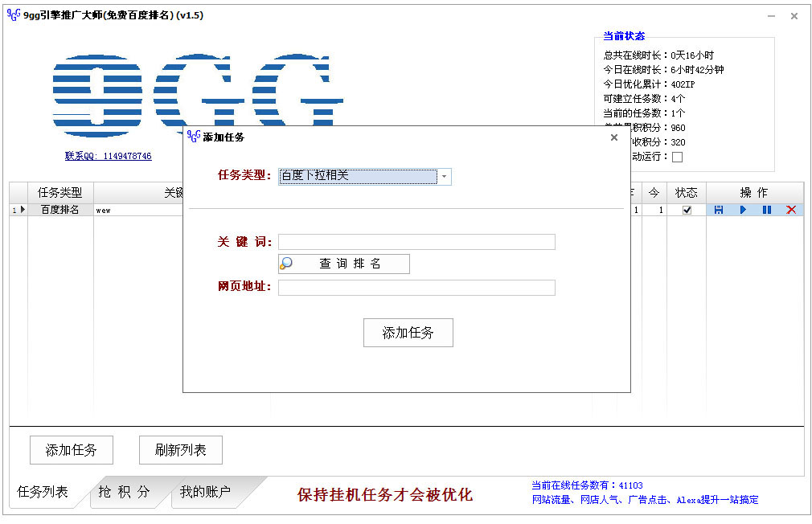The image size is (812, 524).
Task: Minimize the 9gg引擎推广大师 window
Action: click(771, 16)
